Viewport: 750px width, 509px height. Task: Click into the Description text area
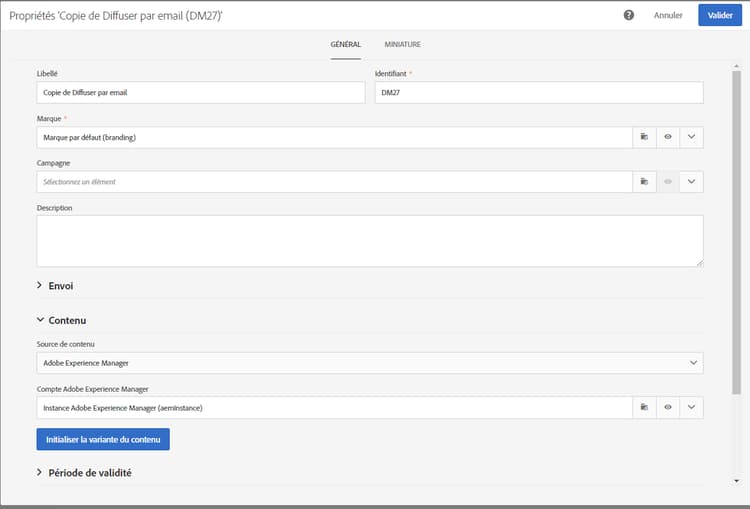click(x=370, y=241)
